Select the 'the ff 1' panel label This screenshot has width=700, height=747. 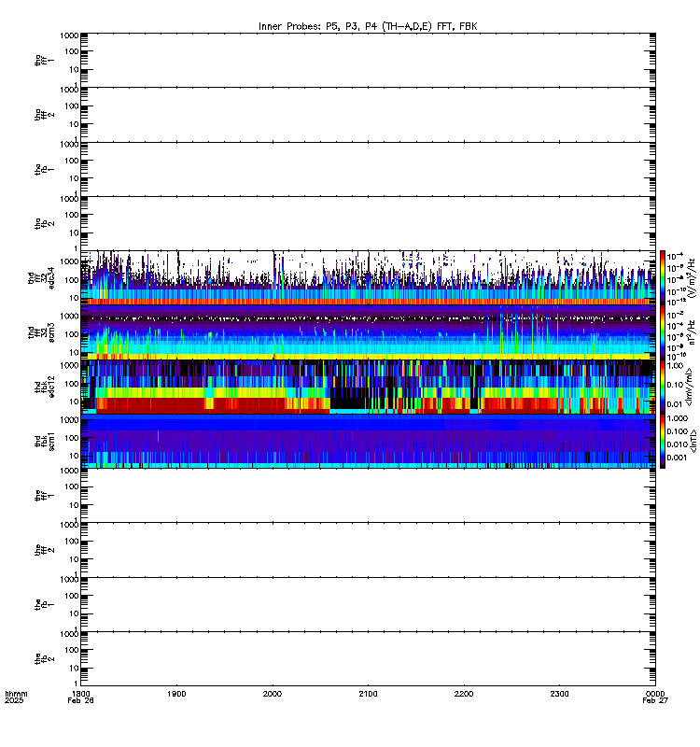click(x=44, y=496)
